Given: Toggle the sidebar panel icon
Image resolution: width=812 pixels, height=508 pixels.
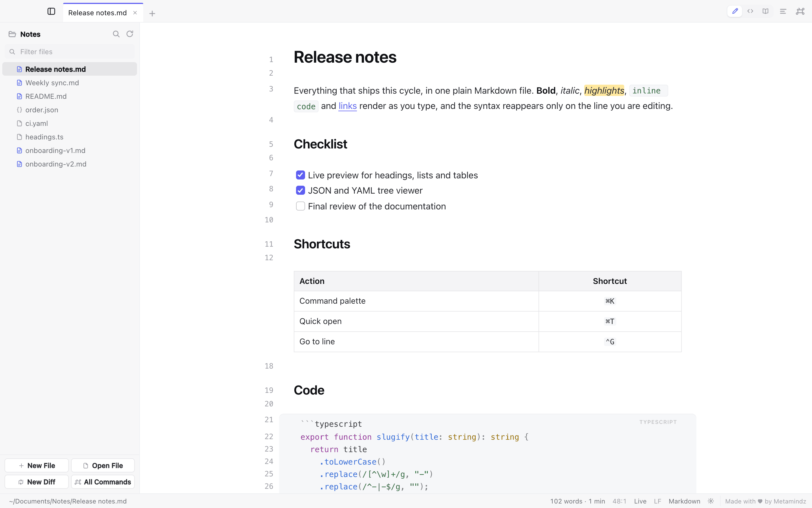Looking at the screenshot, I should [x=51, y=11].
